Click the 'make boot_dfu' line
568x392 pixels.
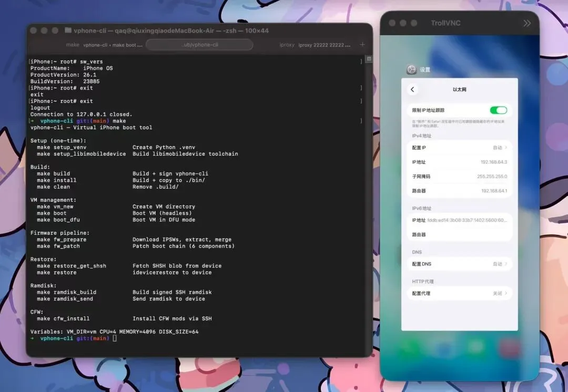[116, 220]
